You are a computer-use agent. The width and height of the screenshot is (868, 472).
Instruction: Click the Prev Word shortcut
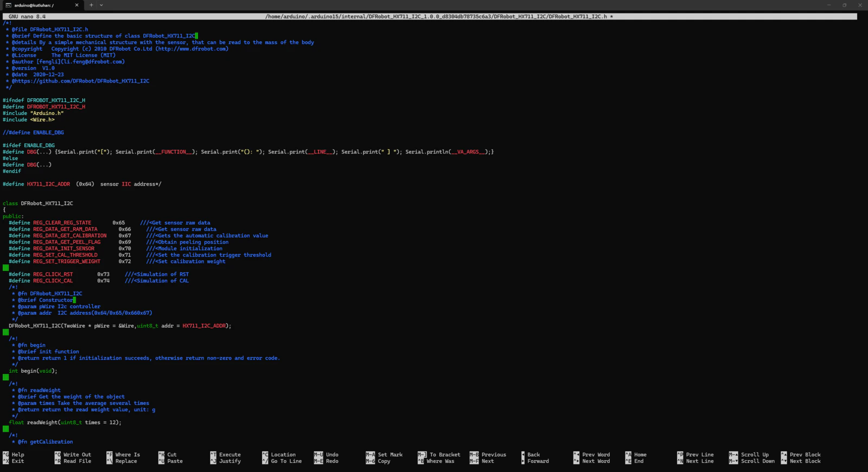click(596, 455)
